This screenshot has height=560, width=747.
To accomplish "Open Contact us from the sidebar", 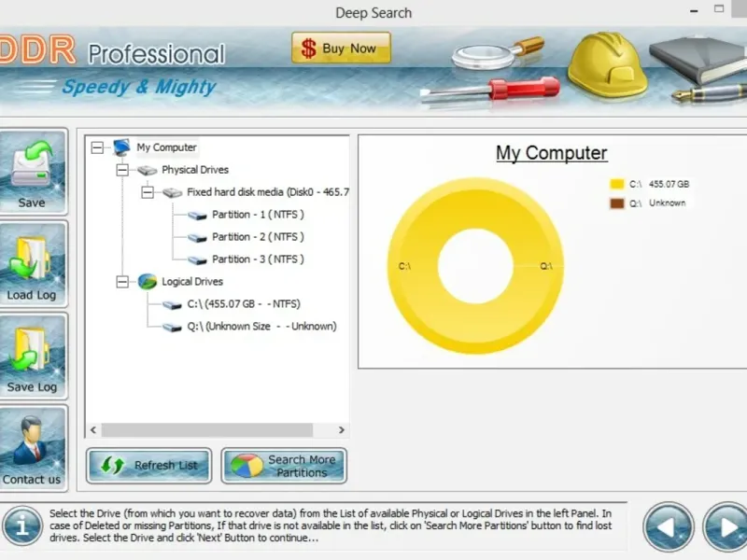I will click(32, 449).
